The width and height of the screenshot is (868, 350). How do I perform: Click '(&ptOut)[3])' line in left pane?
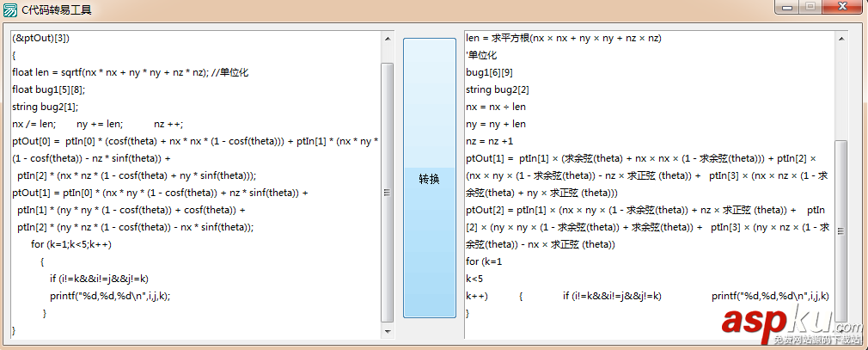click(41, 38)
